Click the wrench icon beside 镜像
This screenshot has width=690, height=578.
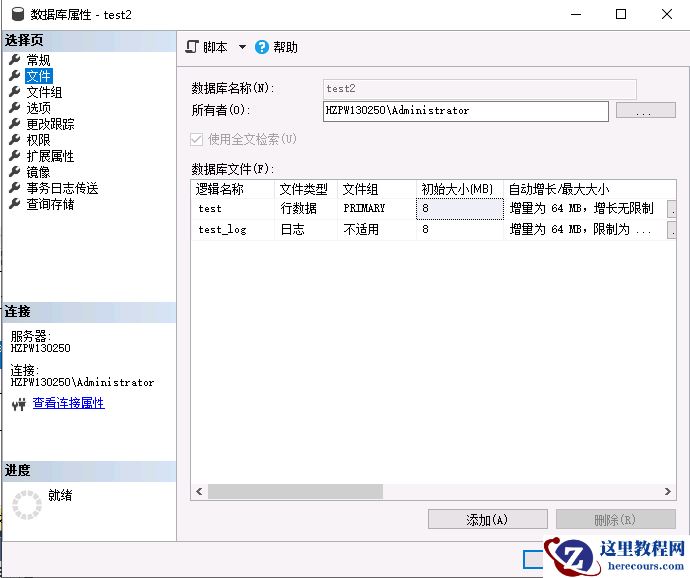(x=15, y=172)
